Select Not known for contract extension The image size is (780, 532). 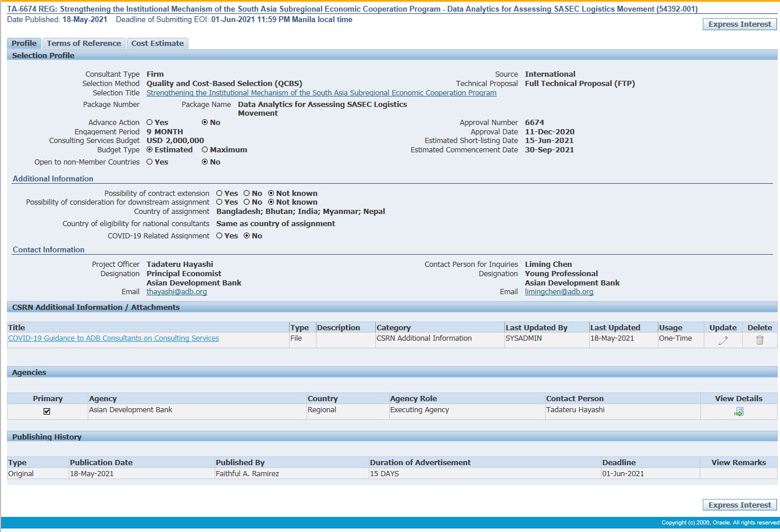pos(271,194)
